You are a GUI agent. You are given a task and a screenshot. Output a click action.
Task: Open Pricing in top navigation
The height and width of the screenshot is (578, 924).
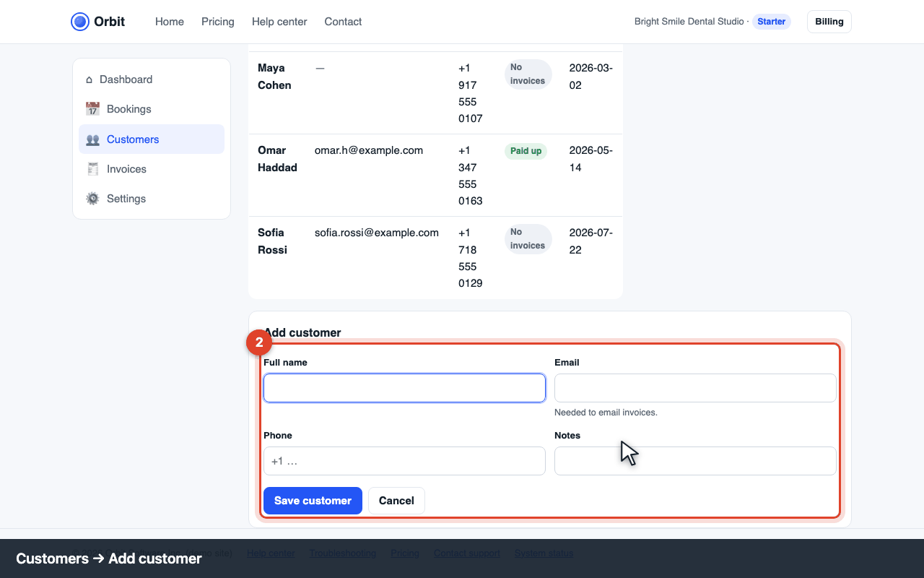[218, 22]
